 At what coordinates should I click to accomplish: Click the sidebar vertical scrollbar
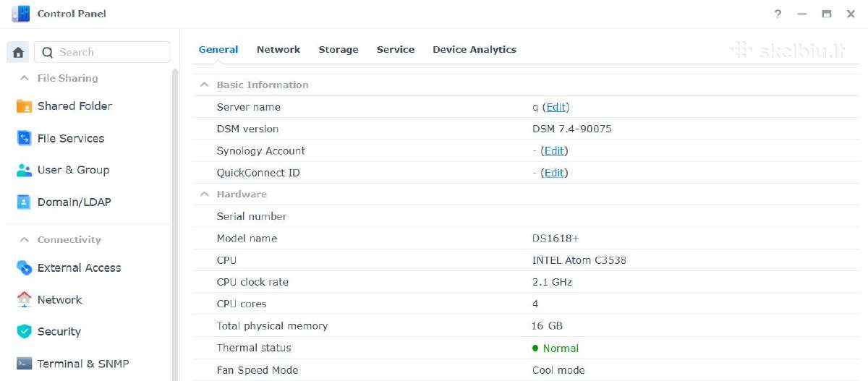(175, 224)
